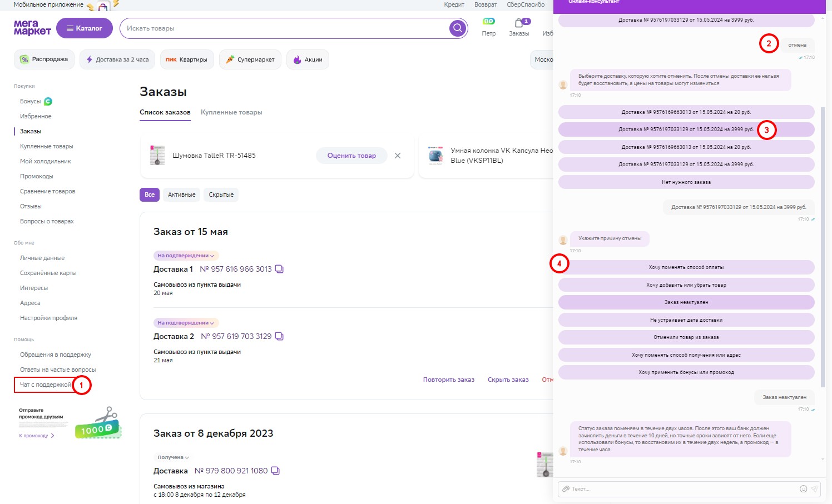Open Мой холодильник in sidebar
The height and width of the screenshot is (504, 832).
46,161
